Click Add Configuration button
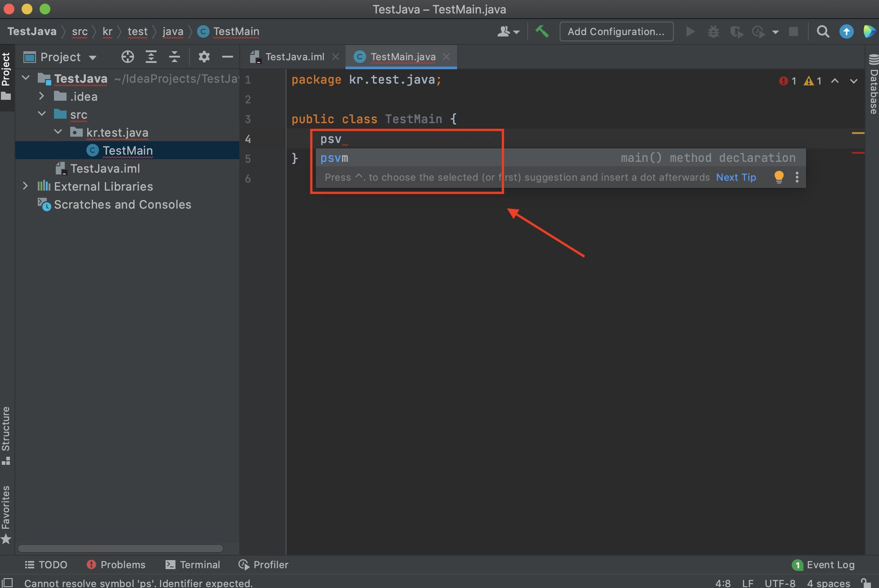The image size is (879, 588). [x=616, y=31]
